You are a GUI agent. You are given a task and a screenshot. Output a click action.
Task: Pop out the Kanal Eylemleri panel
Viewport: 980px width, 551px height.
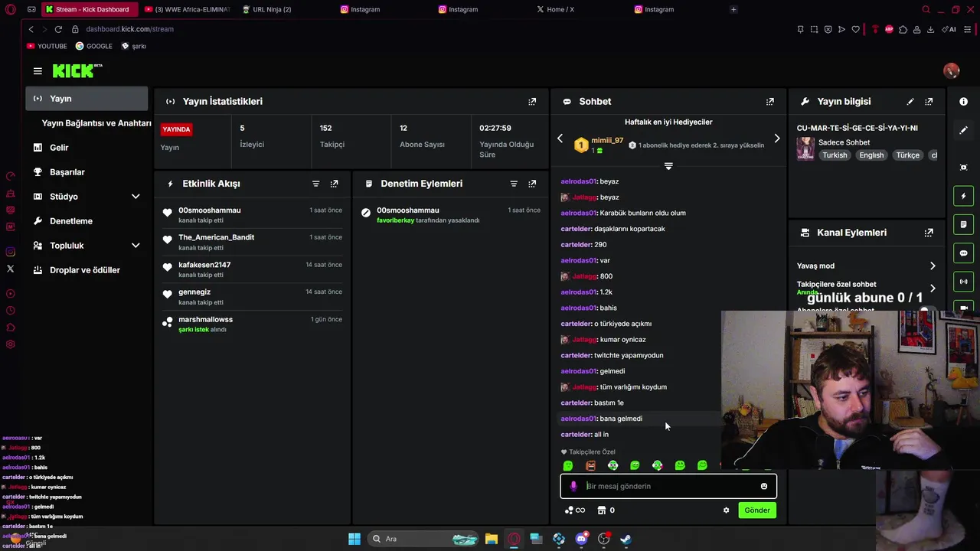[x=929, y=233]
